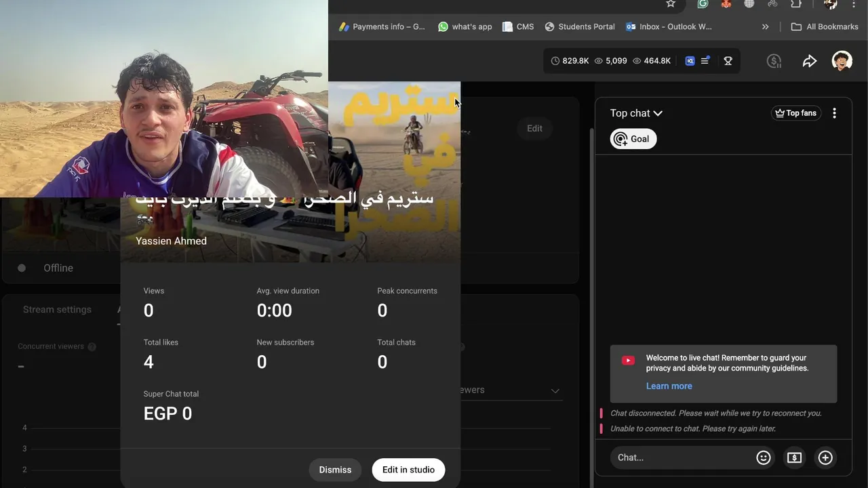Image resolution: width=868 pixels, height=488 pixels.
Task: Expand the Top chat dropdown
Action: point(636,113)
